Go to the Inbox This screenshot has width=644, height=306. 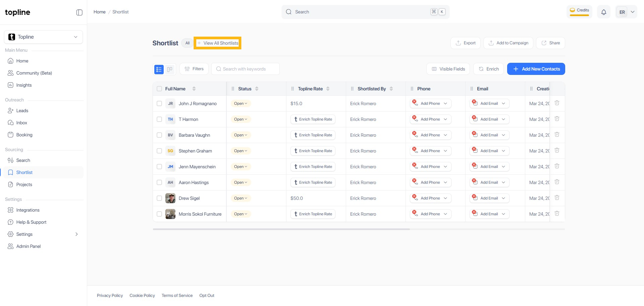44,123
